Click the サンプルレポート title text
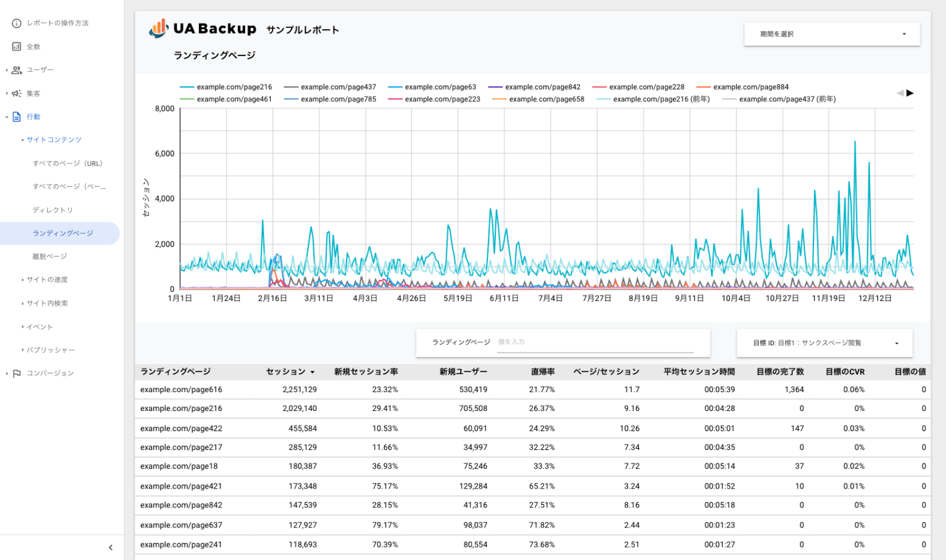This screenshot has height=560, width=946. (303, 30)
